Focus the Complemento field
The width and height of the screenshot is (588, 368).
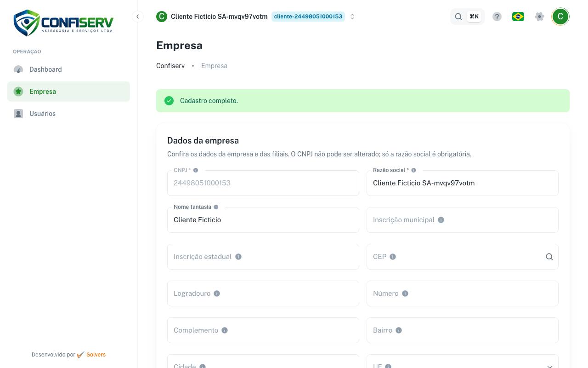point(263,330)
